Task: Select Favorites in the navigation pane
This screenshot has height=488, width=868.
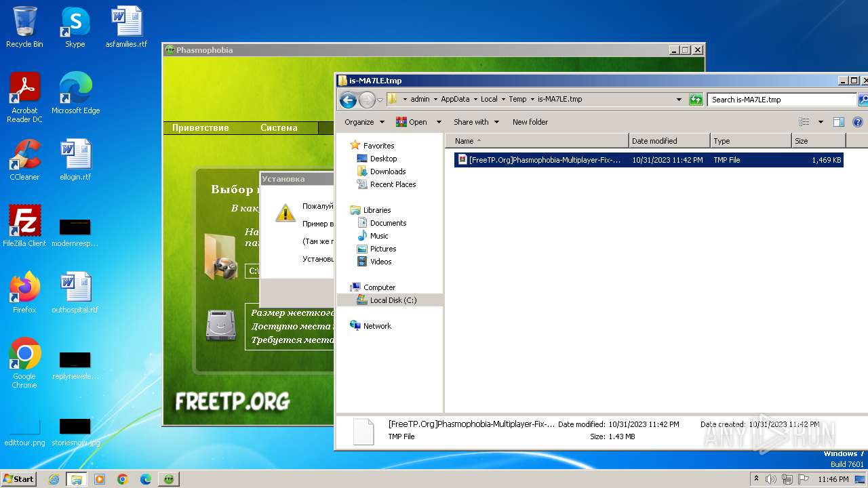Action: pos(378,146)
